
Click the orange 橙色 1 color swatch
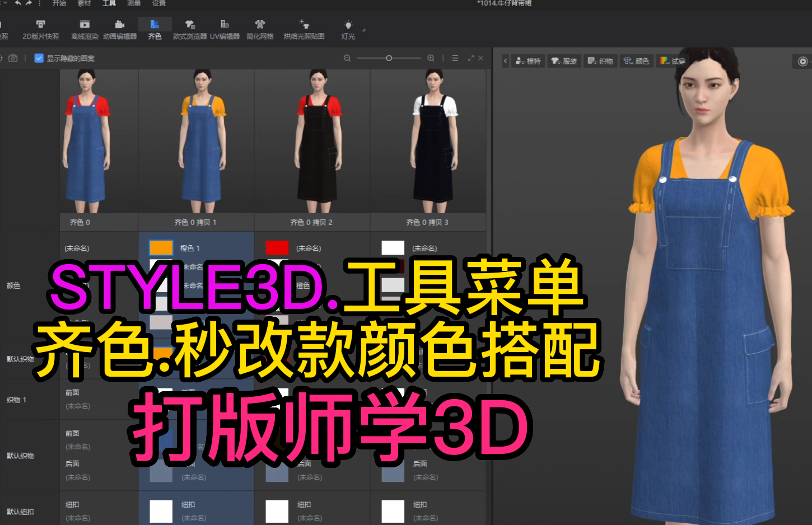coord(161,247)
